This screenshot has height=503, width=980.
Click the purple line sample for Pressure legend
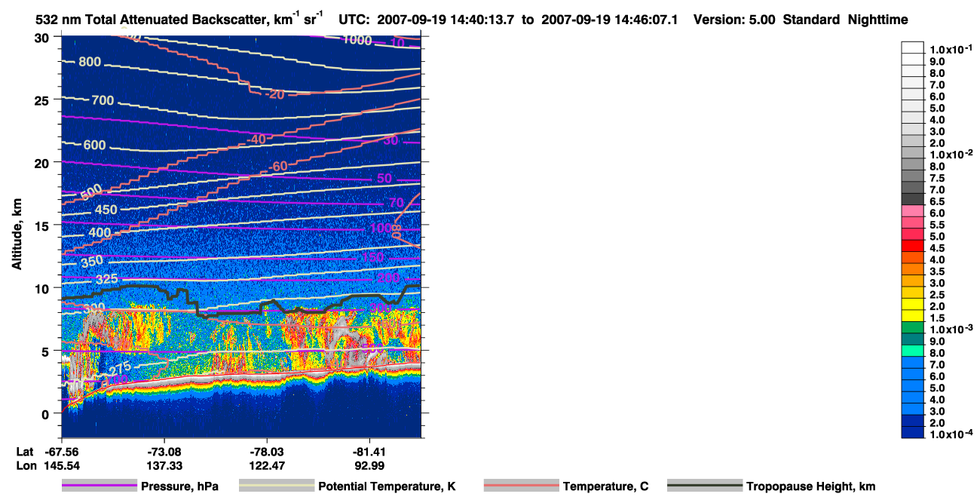99,486
